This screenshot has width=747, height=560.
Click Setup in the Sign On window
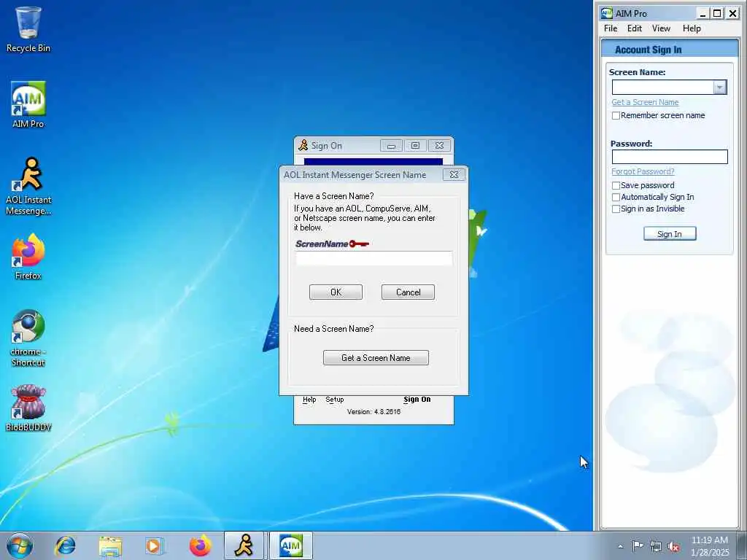[334, 400]
